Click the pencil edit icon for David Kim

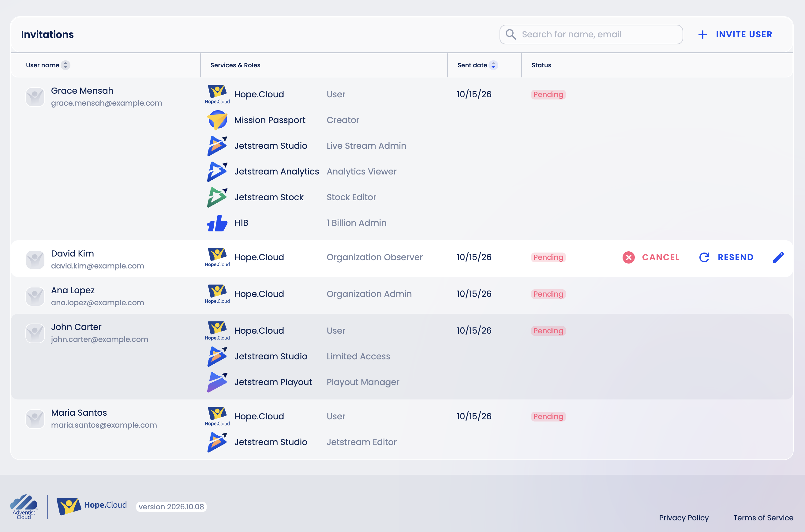tap(778, 257)
